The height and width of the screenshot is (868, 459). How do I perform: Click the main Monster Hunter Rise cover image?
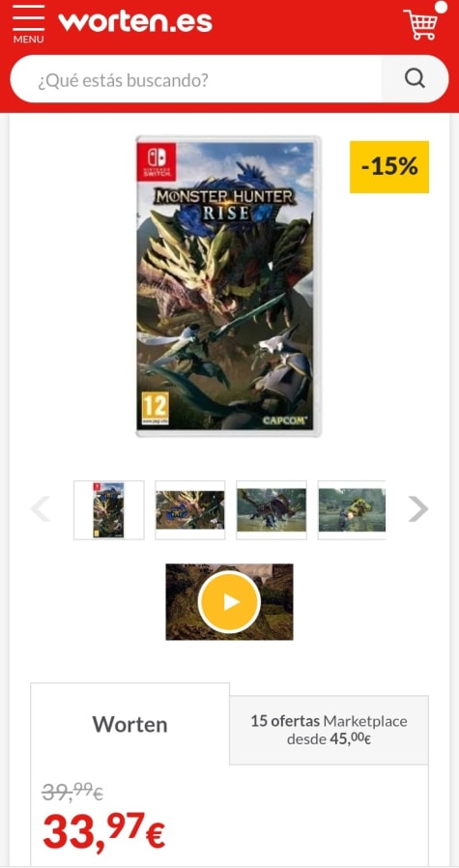coord(228,286)
